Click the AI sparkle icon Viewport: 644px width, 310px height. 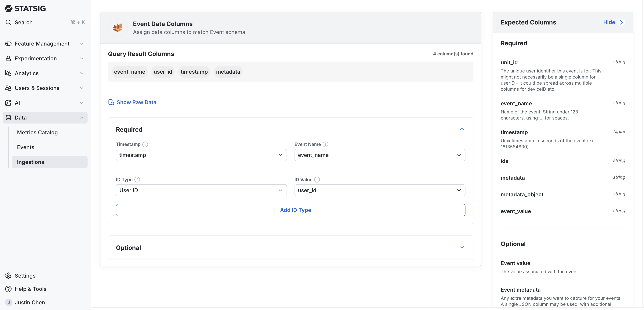click(x=8, y=103)
